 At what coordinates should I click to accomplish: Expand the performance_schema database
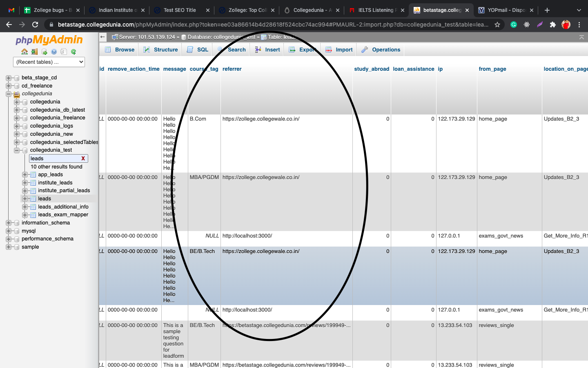coord(9,239)
